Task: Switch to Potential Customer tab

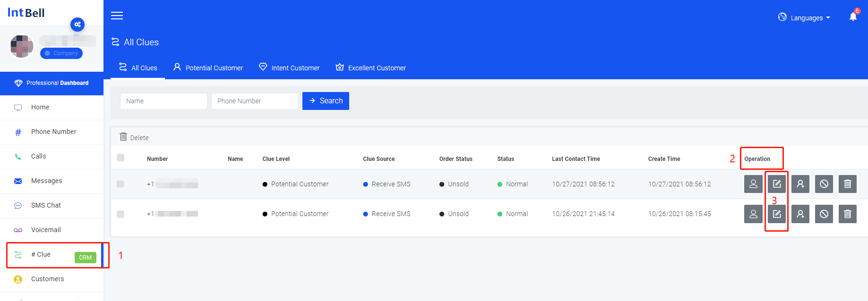Action: tap(208, 67)
